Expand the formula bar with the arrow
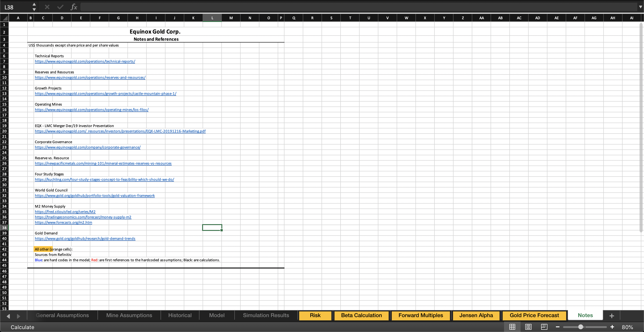The width and height of the screenshot is (644, 332). [640, 7]
